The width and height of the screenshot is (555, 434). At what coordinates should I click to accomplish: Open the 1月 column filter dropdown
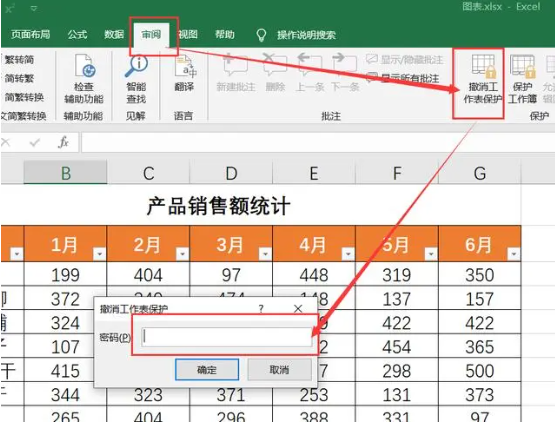point(99,253)
